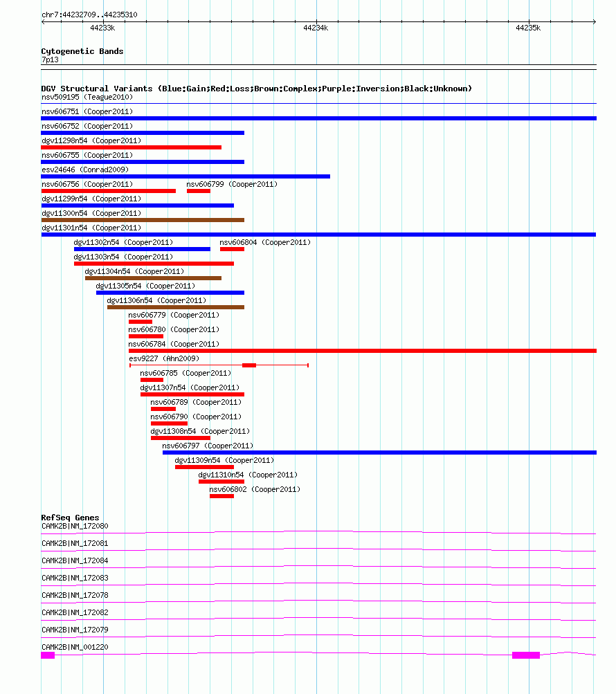Click the nsv606780 (Cooper2011) label
This screenshot has width=616, height=694.
[x=174, y=330]
